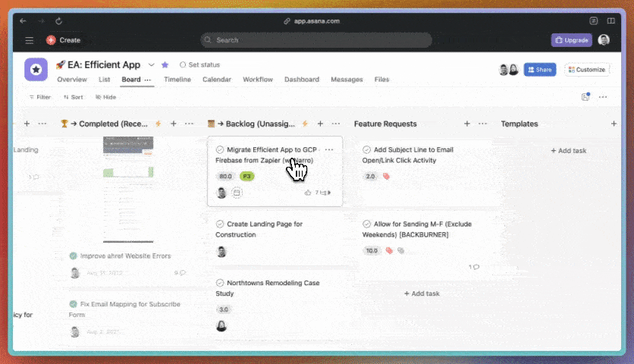Viewport: 634px width, 364px height.
Task: Open the user profile avatar menu
Action: tap(604, 40)
